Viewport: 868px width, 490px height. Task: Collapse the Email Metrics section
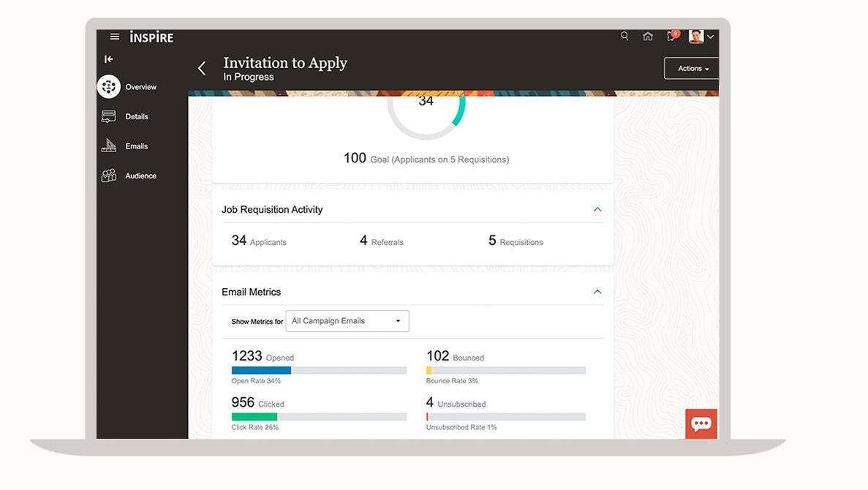pyautogui.click(x=597, y=292)
